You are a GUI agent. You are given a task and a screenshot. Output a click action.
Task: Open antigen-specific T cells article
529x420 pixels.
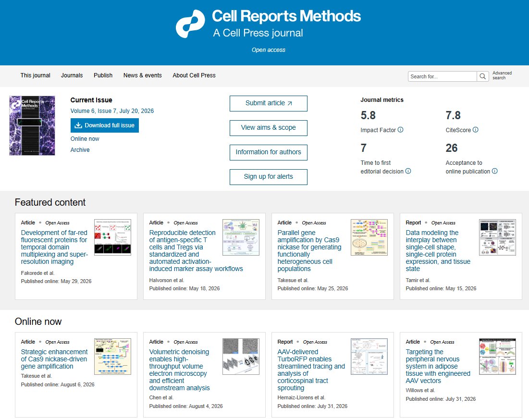[x=196, y=251]
